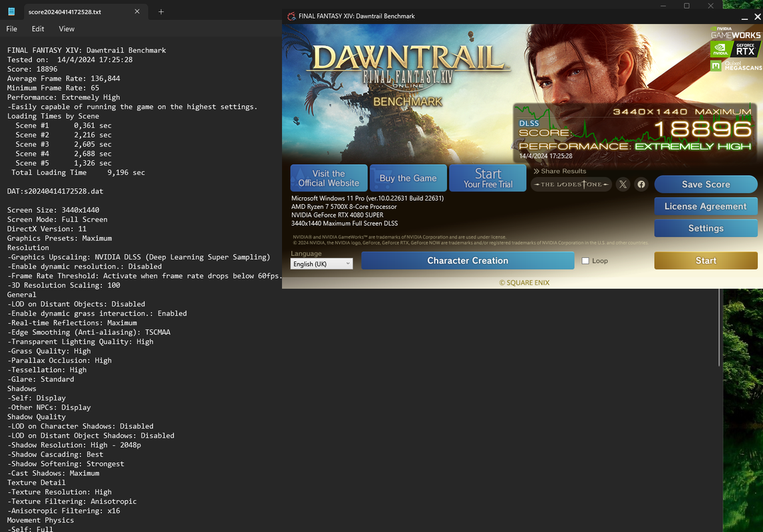This screenshot has width=763, height=532.
Task: Click the Buy the Game button
Action: click(408, 178)
